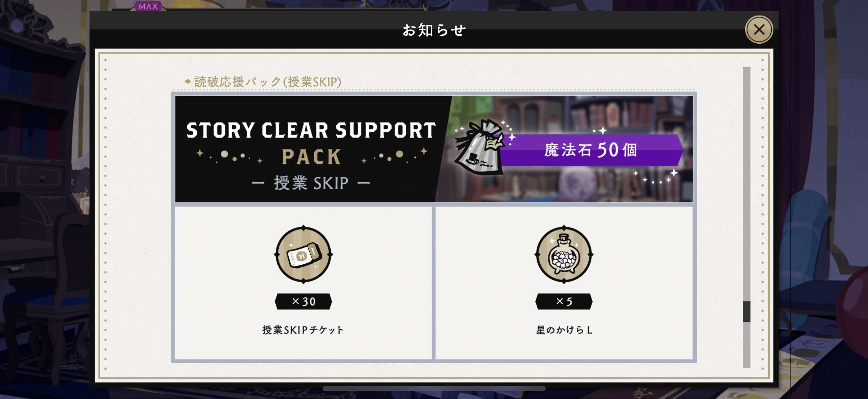Click the diamond bullet before 読破応援パック
The height and width of the screenshot is (399, 868).
coord(188,81)
